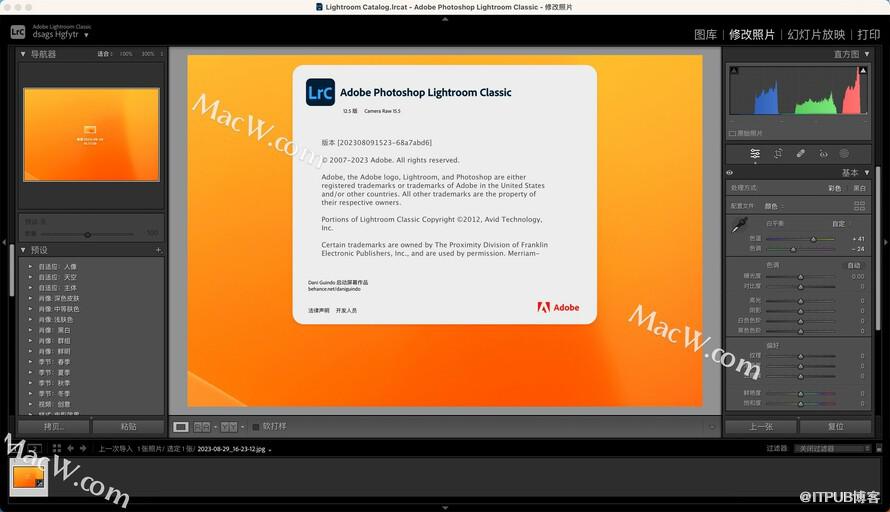Toggle the filter lock switch at far right
Screen dimensions: 890x512
pos(879,448)
